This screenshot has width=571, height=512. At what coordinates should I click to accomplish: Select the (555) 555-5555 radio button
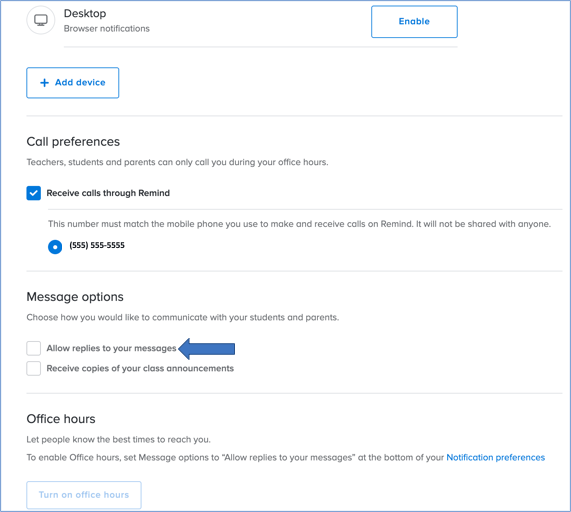click(55, 247)
